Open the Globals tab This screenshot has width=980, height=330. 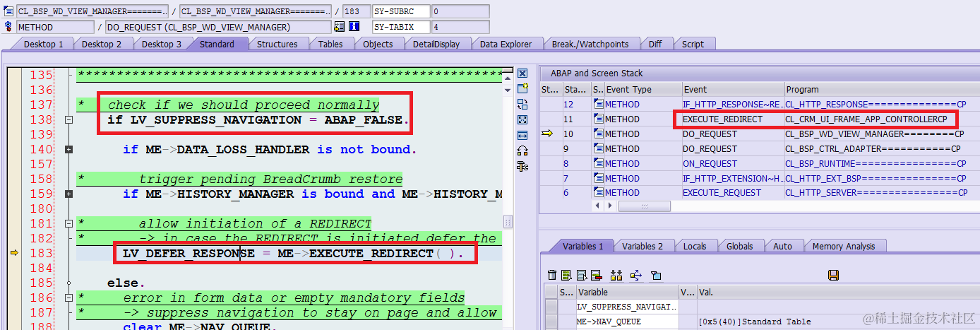740,246
